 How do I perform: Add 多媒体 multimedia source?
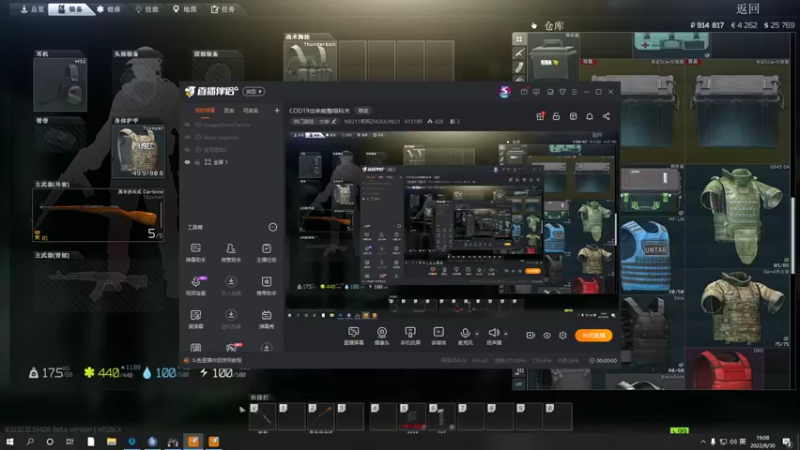[438, 336]
